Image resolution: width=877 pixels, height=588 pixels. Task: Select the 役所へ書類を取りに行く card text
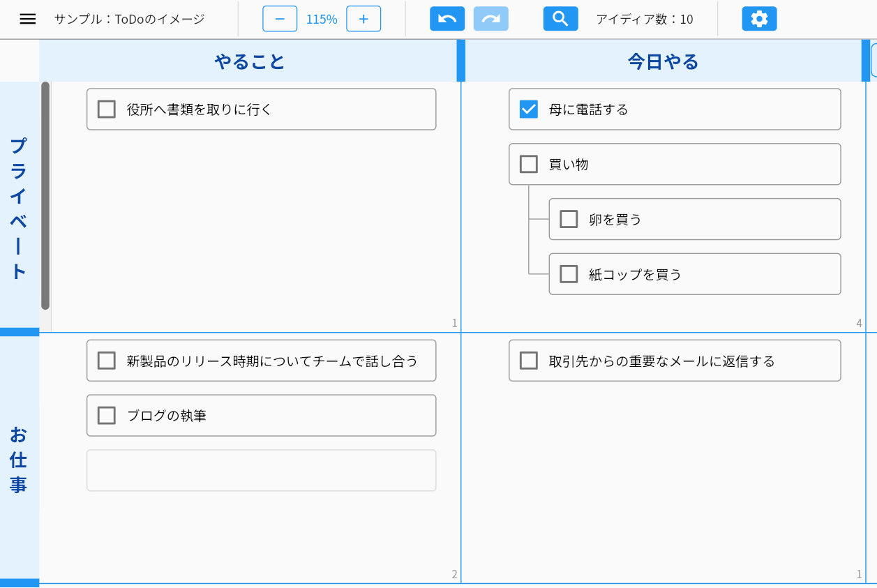point(199,110)
